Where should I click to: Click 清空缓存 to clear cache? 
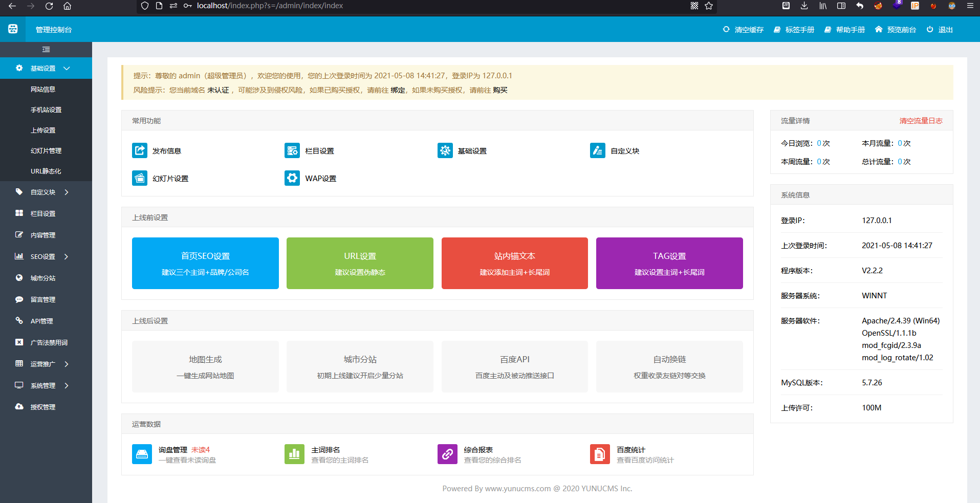[x=743, y=30]
